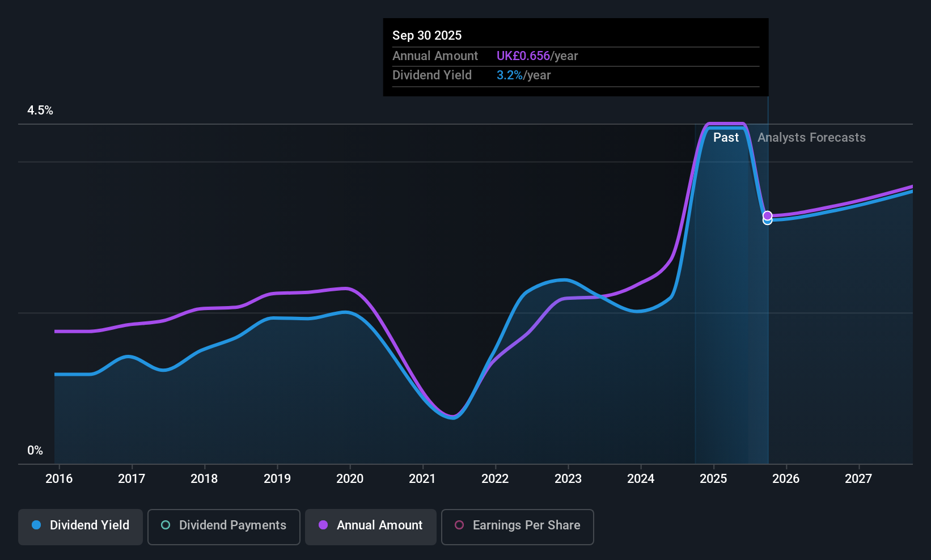
Task: Click the 2021 x-axis label
Action: 422,479
